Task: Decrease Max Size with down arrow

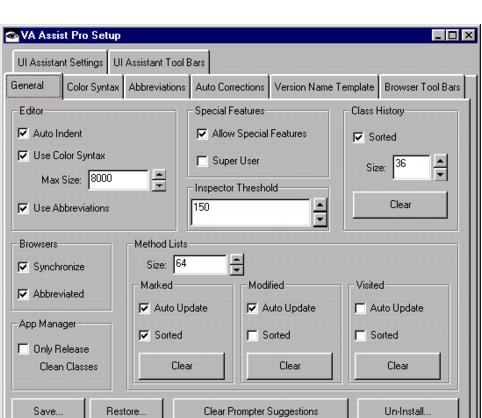Action: [159, 186]
